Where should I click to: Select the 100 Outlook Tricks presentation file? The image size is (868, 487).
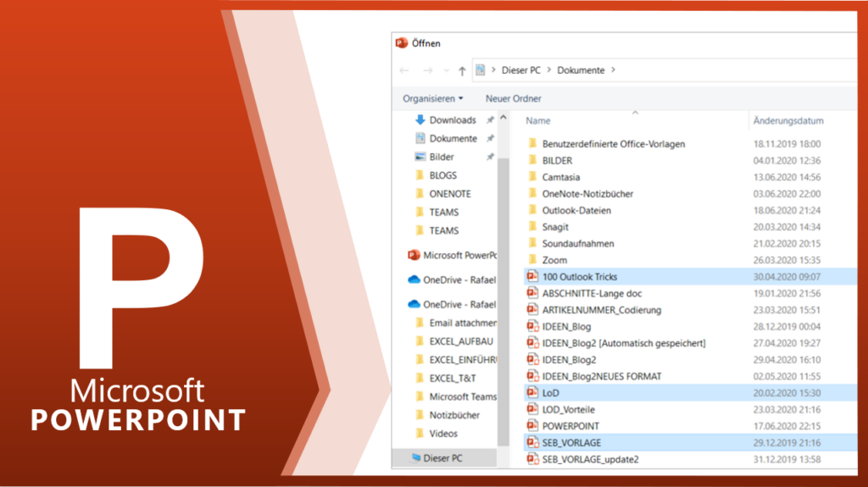pyautogui.click(x=579, y=277)
